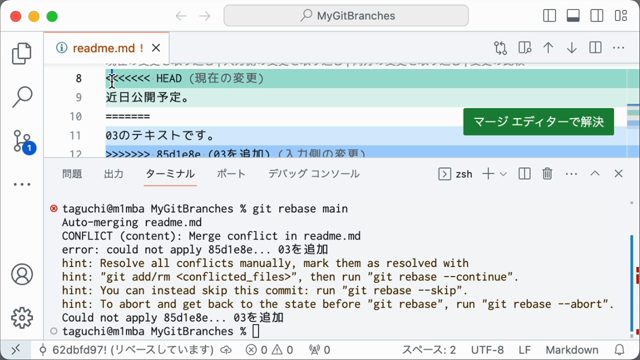Change LF end of line sequence
The image size is (640, 360).
tap(524, 350)
